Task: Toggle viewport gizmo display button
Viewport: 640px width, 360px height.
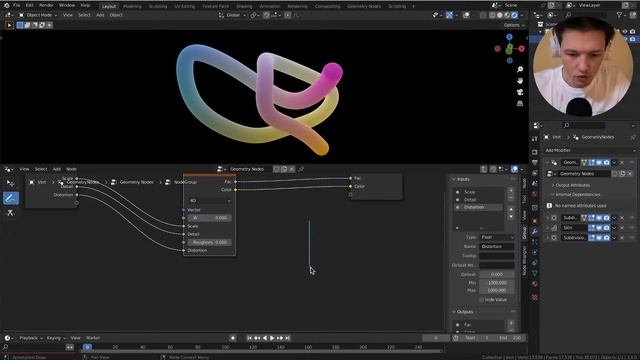Action: [x=449, y=15]
